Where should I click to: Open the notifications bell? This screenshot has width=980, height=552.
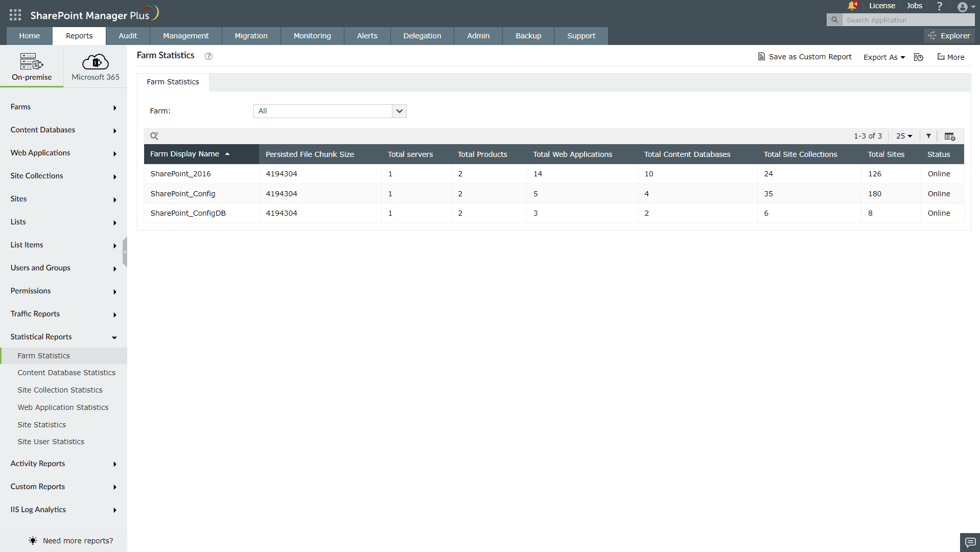(x=852, y=6)
